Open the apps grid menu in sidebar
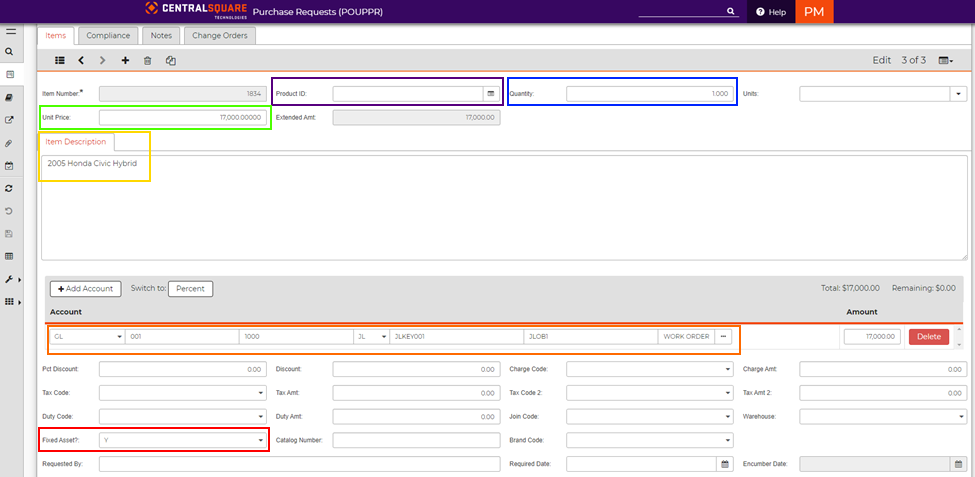 coord(11,302)
